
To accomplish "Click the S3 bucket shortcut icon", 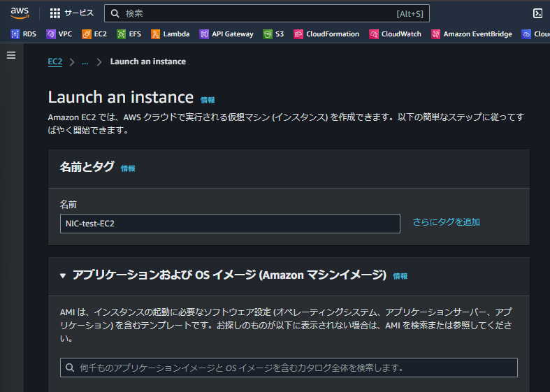I will (268, 34).
